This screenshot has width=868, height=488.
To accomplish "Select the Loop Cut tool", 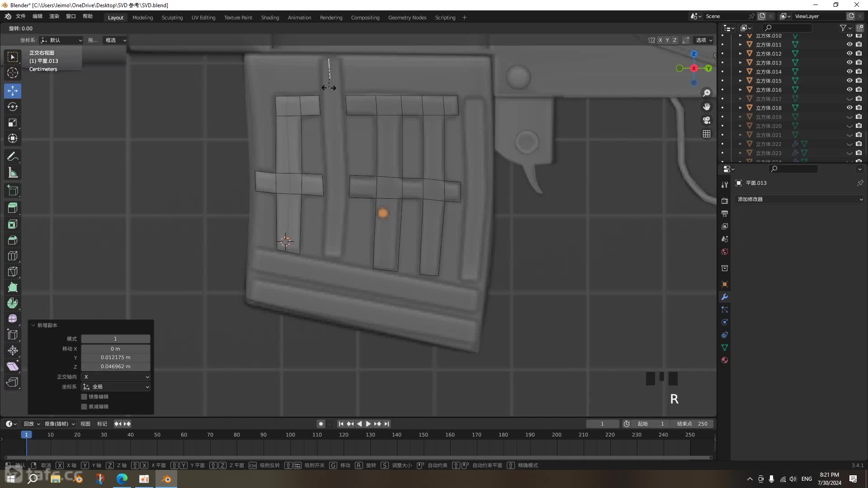I will tap(13, 256).
